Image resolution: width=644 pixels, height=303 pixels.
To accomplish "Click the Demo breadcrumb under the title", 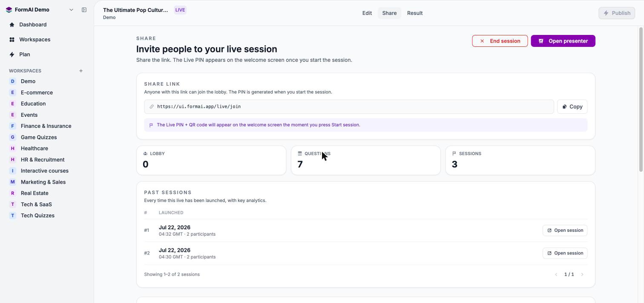I will (x=109, y=17).
